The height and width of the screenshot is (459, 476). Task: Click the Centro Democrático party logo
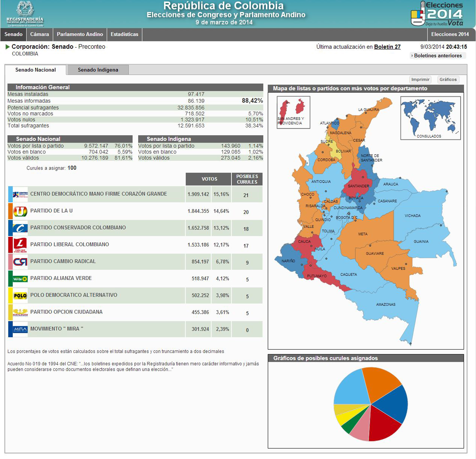[x=20, y=194]
